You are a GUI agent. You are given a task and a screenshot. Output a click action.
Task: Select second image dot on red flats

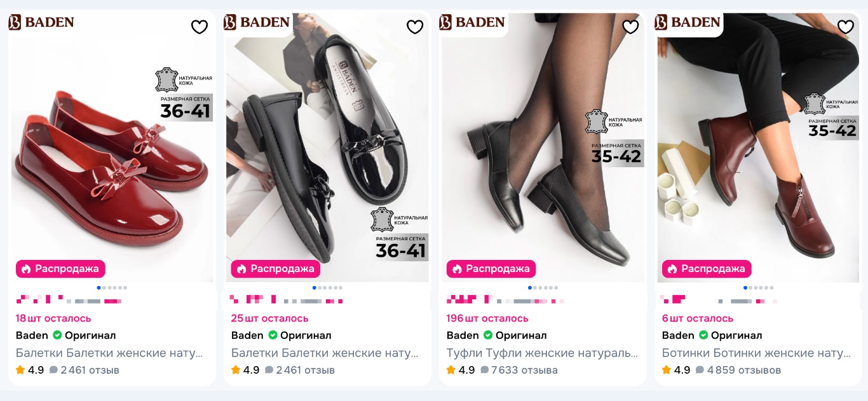click(x=104, y=288)
